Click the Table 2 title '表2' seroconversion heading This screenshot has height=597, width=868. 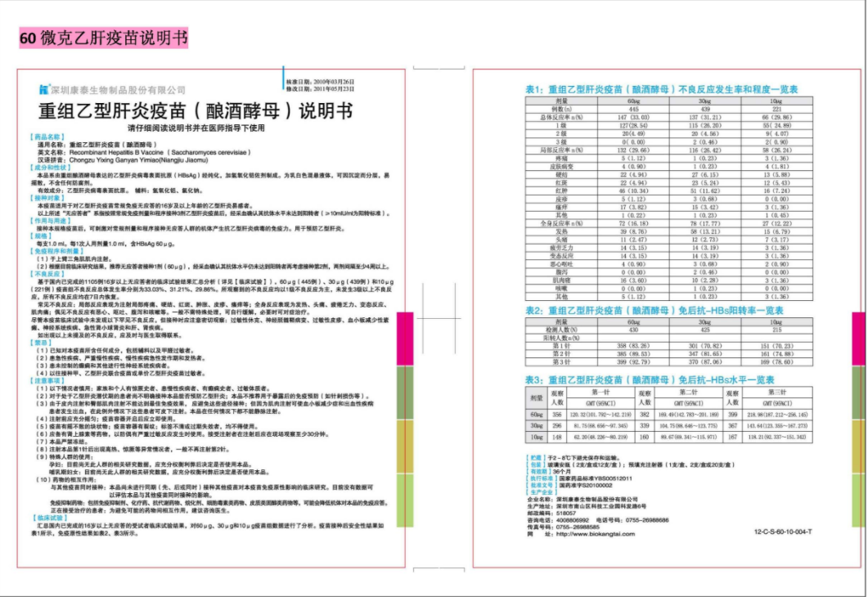[654, 311]
